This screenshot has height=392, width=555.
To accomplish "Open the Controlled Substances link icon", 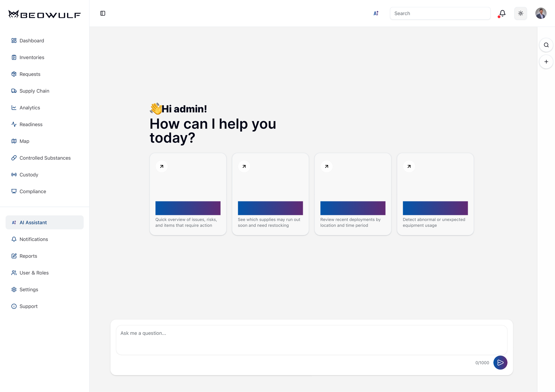I will tap(14, 158).
